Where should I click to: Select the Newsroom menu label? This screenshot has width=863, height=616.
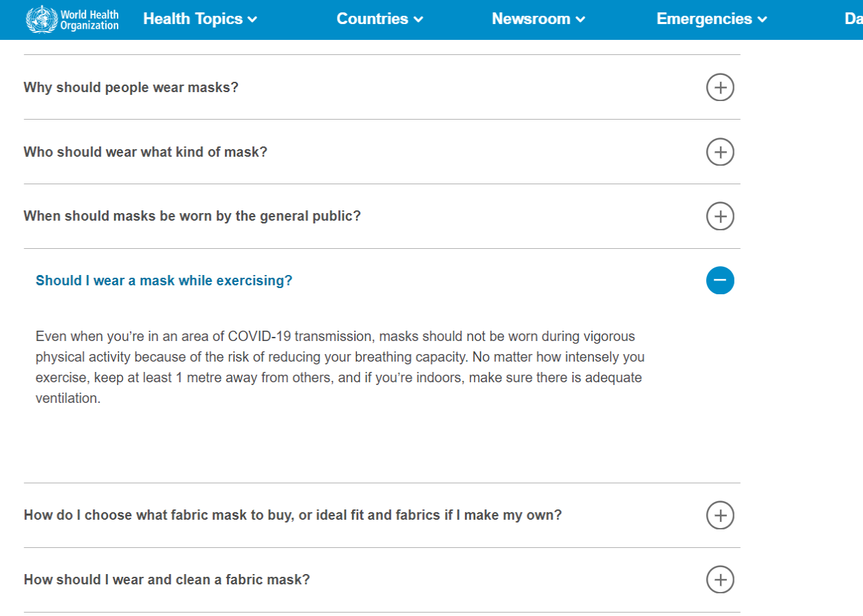tap(531, 19)
